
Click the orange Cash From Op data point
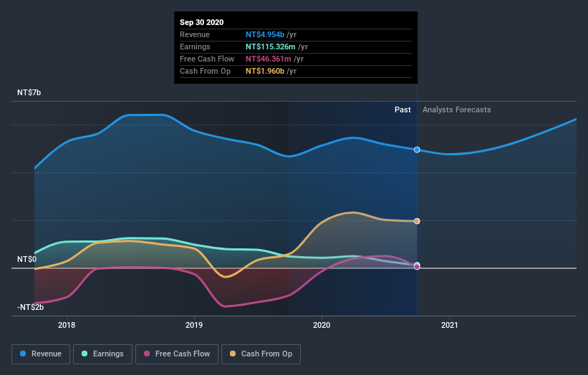417,221
